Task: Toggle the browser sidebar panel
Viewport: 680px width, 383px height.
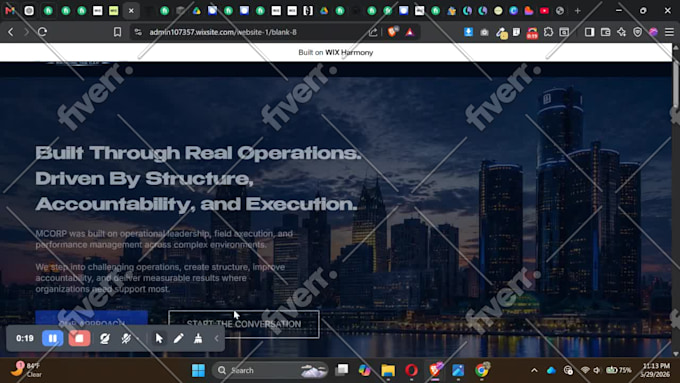Action: [589, 32]
